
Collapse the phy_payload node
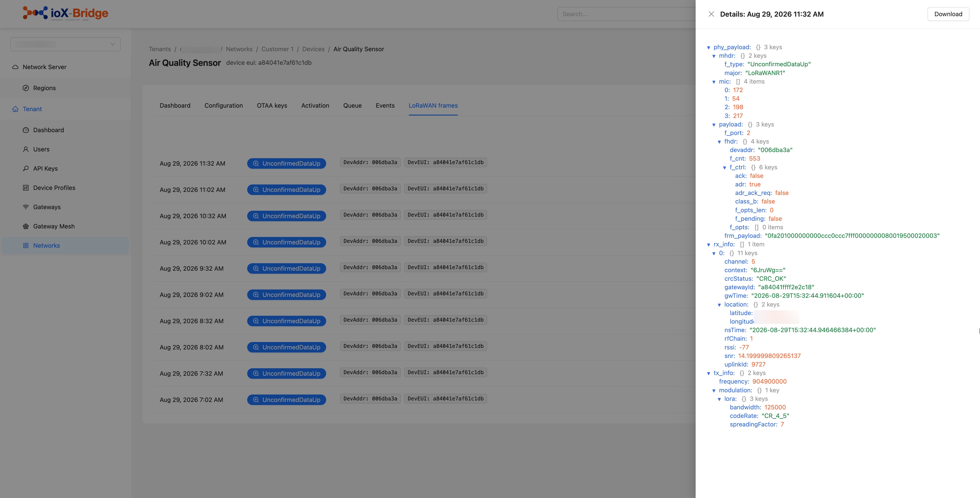pos(708,47)
